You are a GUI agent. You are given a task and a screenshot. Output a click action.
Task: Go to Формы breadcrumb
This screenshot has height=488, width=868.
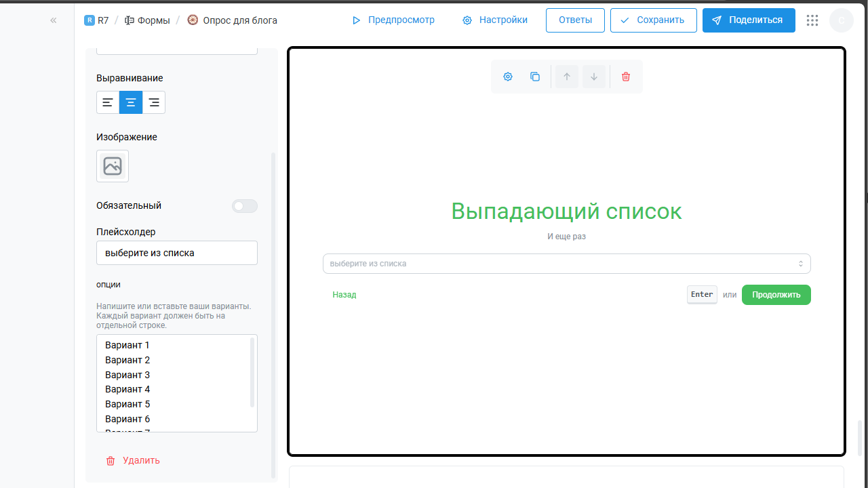click(147, 20)
